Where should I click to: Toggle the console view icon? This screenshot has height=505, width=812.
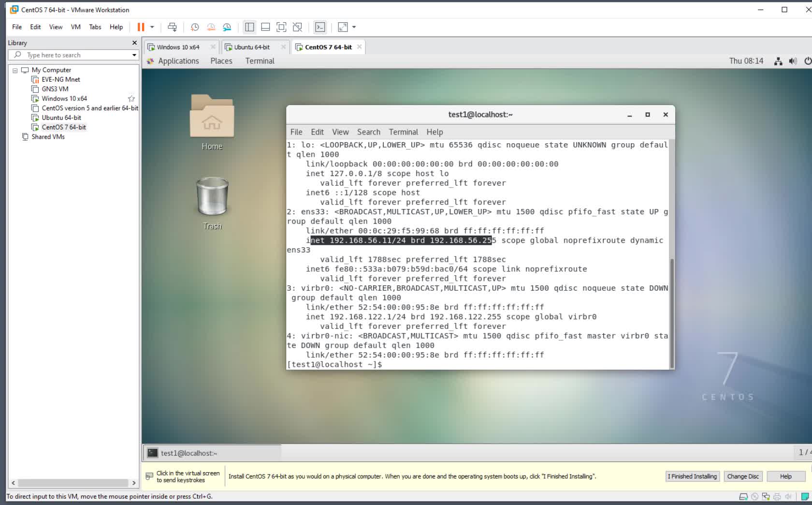[320, 27]
